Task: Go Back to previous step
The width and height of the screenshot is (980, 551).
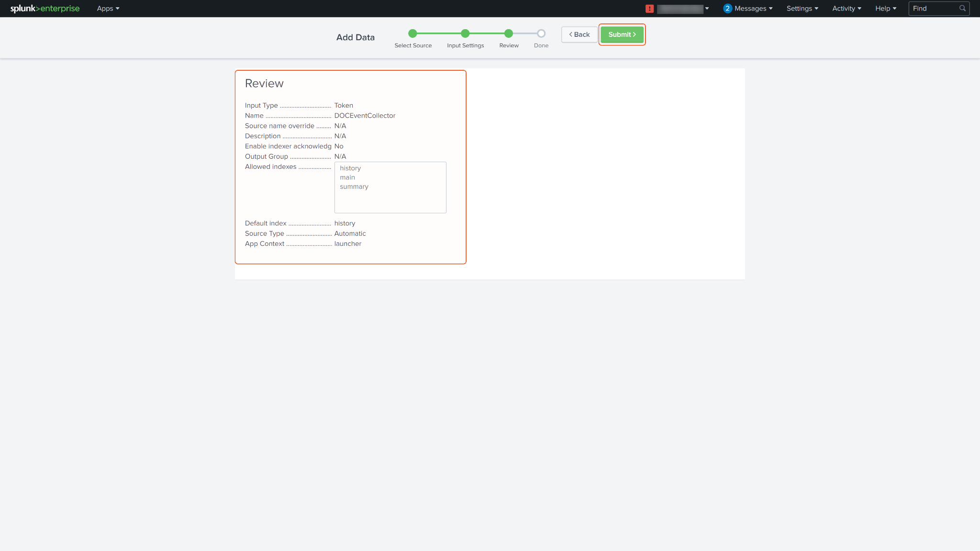Action: 579,34
